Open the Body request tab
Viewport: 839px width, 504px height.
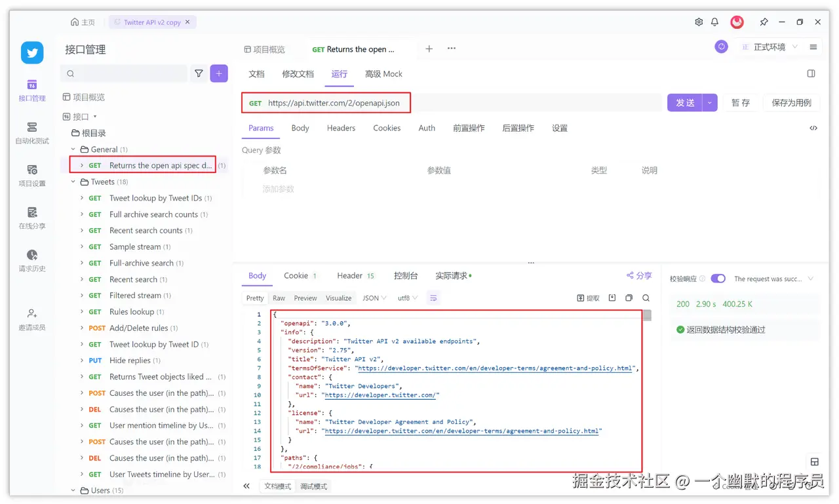coord(300,128)
